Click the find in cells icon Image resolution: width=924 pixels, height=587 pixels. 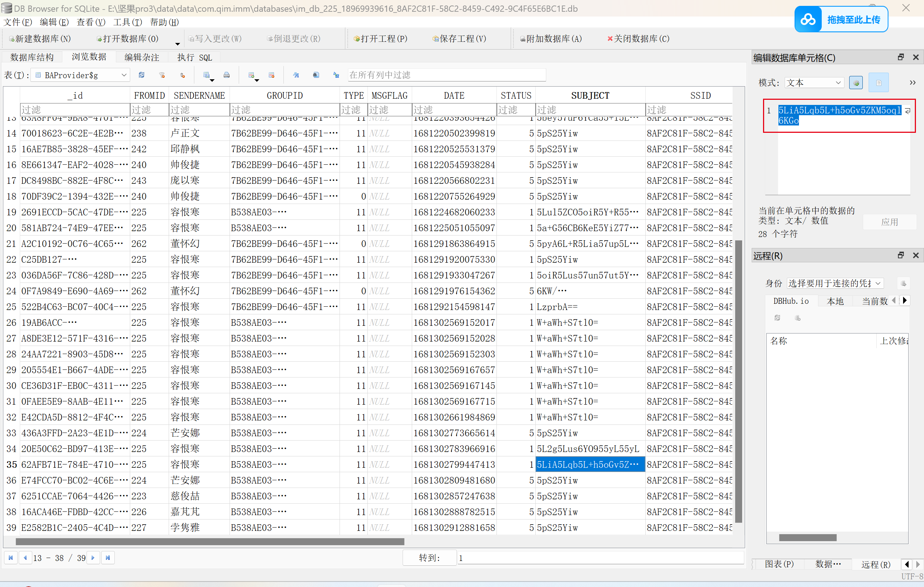coord(316,75)
